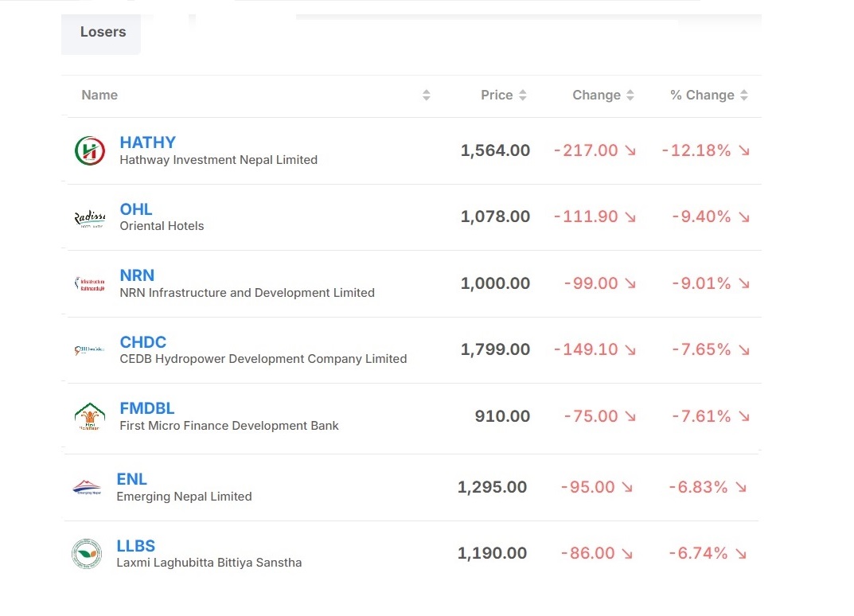Click the down arrow beside CHDC's -7.65%
Image resolution: width=854 pixels, height=616 pixels.
point(744,350)
